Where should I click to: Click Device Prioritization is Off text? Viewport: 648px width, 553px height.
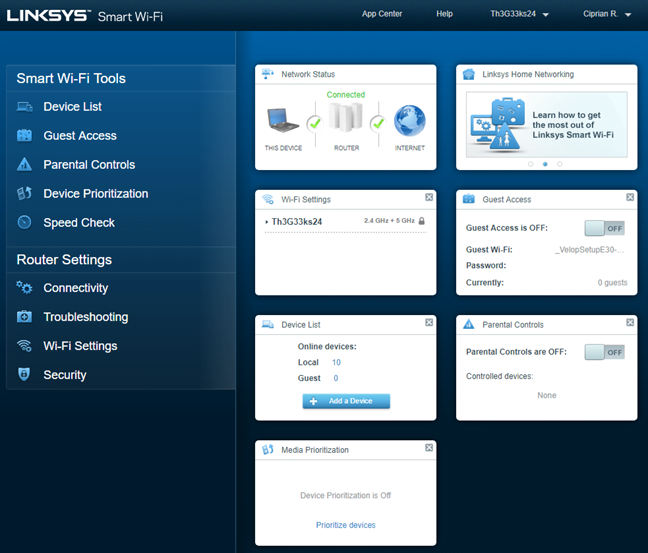pos(345,495)
